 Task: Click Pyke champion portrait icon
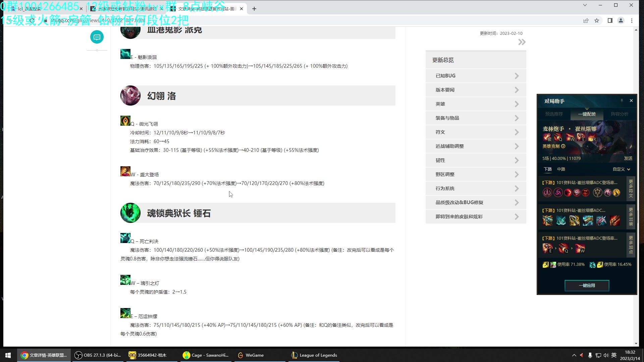coord(130,33)
